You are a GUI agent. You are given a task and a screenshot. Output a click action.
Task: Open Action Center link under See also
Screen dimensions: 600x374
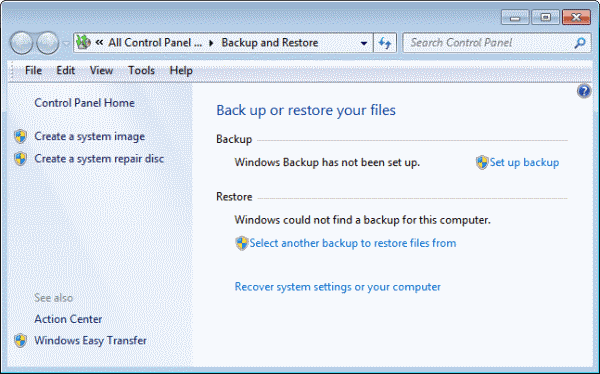coord(68,319)
